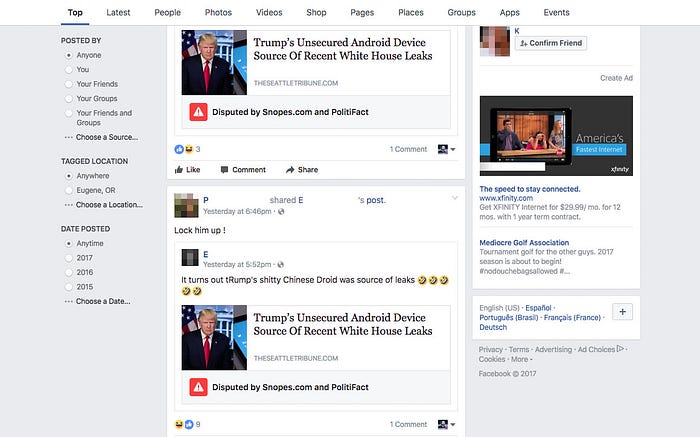Select Anyone under Posted By

tap(69, 55)
